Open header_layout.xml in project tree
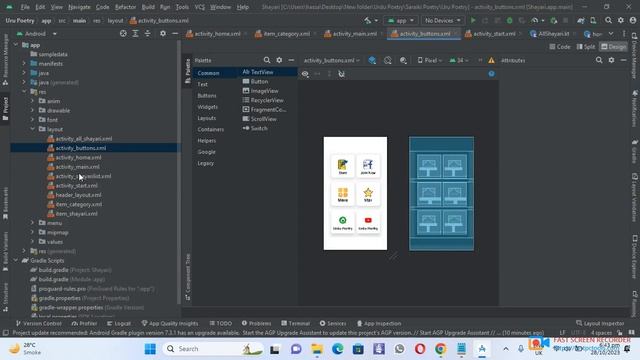 (78, 195)
